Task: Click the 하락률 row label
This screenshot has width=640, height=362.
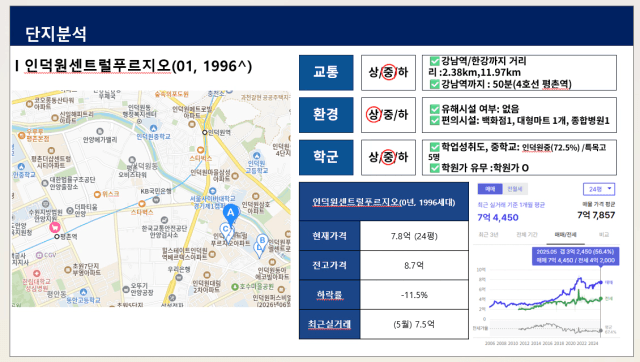Action: point(330,295)
